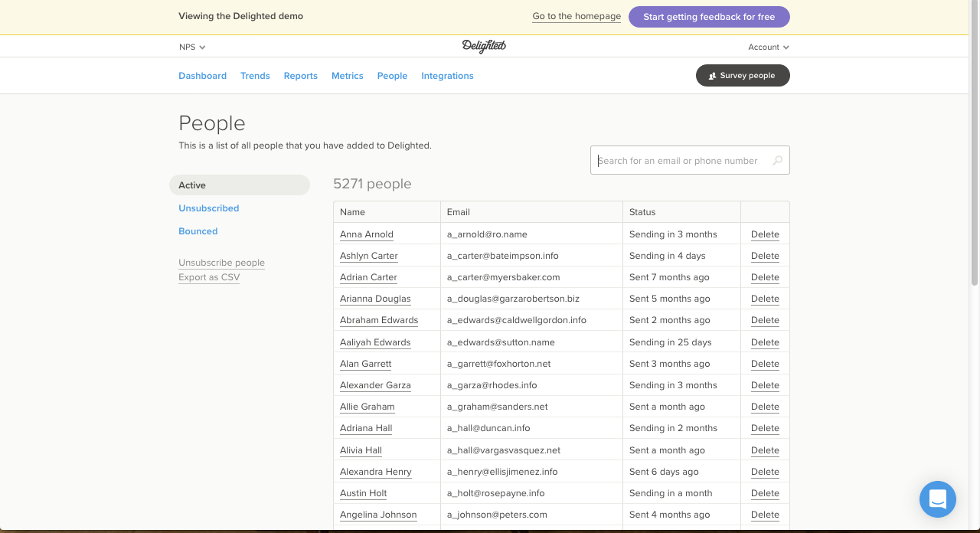This screenshot has height=533, width=980.
Task: Delete Austin Holt's row
Action: pyautogui.click(x=765, y=493)
